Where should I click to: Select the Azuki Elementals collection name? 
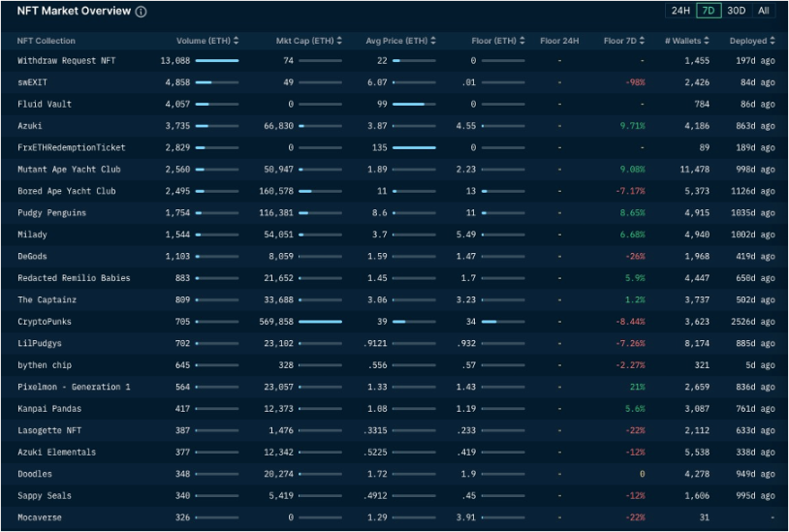click(x=56, y=452)
